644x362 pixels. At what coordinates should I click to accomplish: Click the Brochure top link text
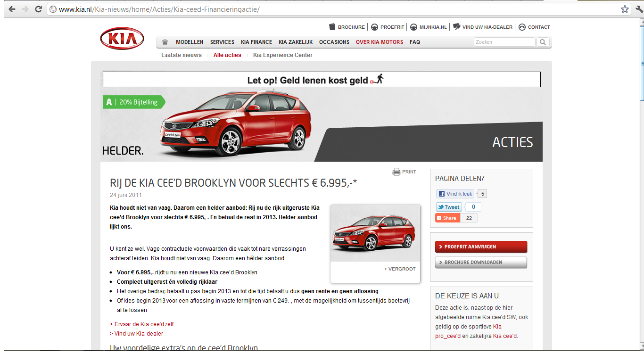351,27
